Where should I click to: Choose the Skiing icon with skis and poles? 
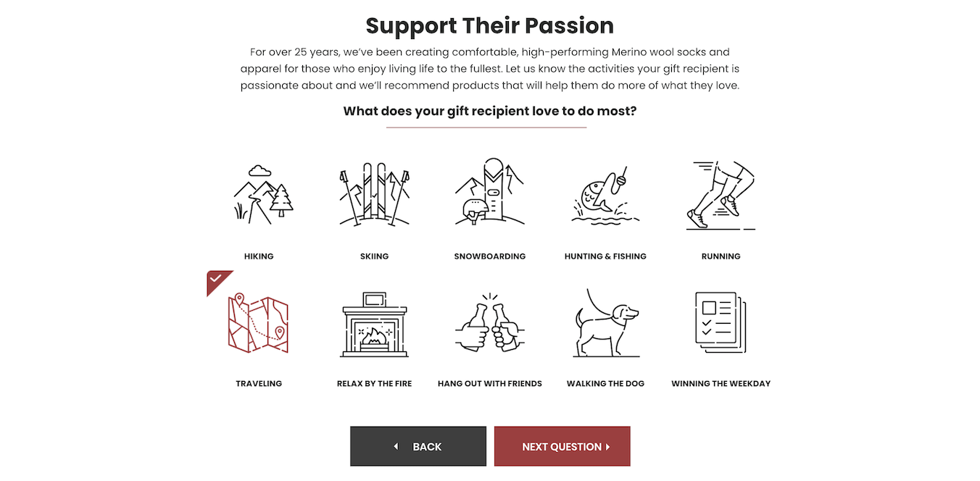374,194
